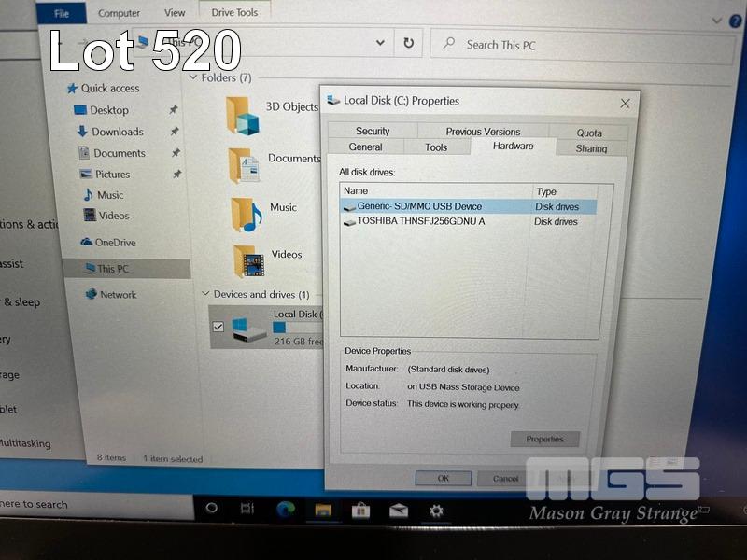Switch to the Security tab
Viewport: 747px width, 560px height.
pos(373,132)
